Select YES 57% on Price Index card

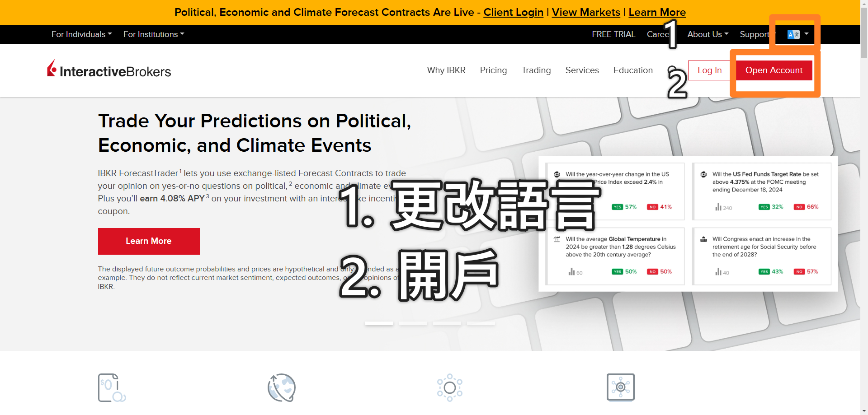point(624,207)
